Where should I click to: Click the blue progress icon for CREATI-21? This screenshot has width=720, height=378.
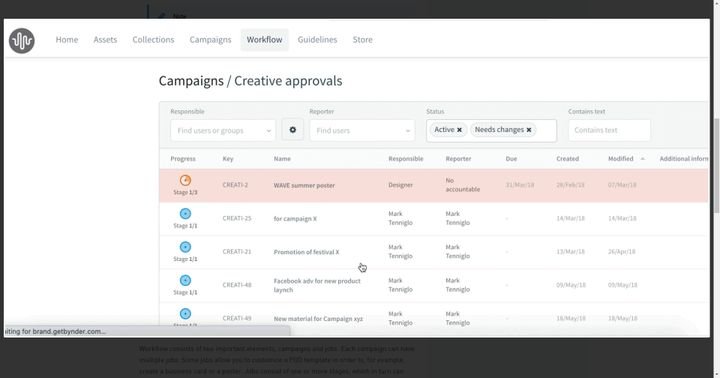click(x=185, y=247)
